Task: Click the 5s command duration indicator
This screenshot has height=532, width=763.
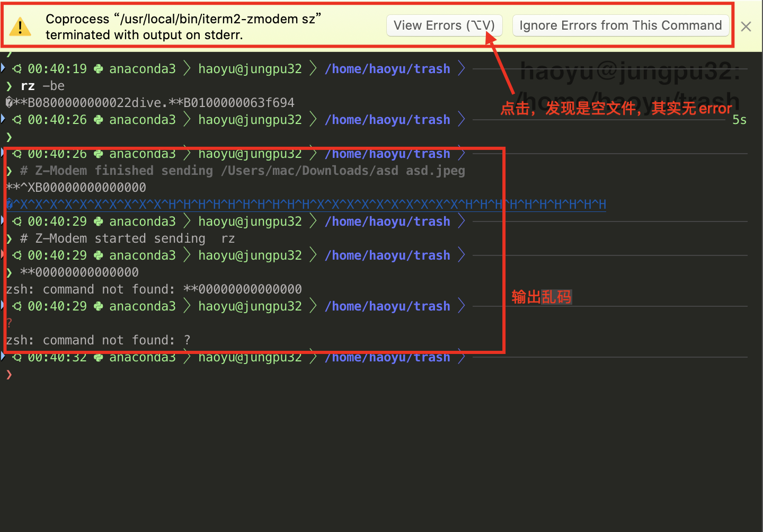Action: [x=739, y=120]
